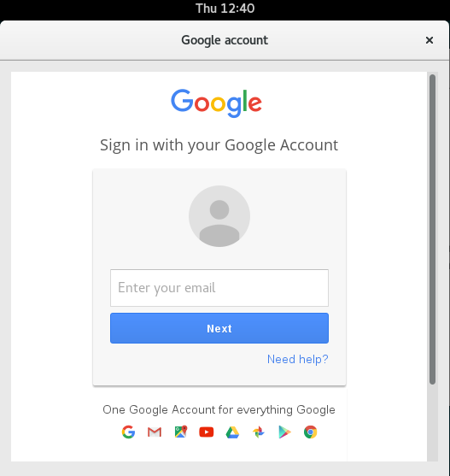450x476 pixels.
Task: Click the Google Play store icon
Action: click(284, 432)
